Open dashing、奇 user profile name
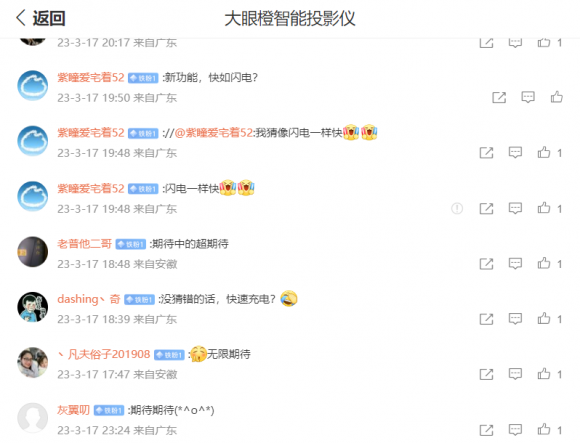The image size is (580, 443). coord(89,299)
